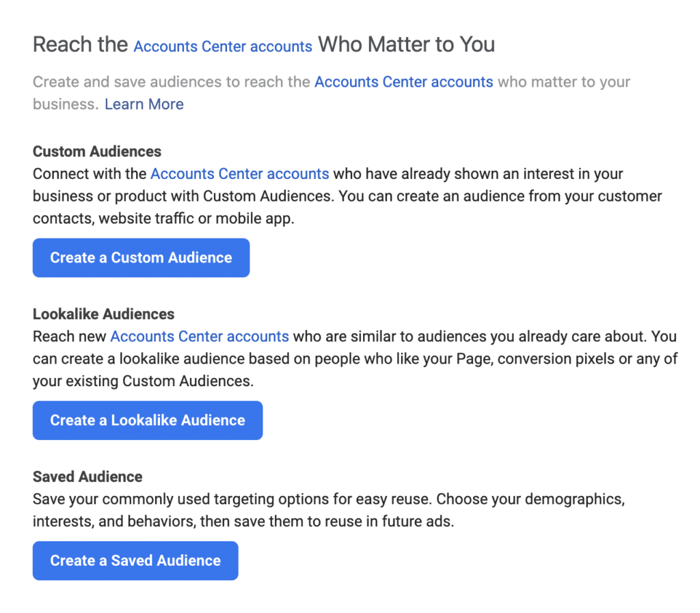Select the Lookalike Audiences section heading
This screenshot has width=700, height=613.
tap(103, 314)
